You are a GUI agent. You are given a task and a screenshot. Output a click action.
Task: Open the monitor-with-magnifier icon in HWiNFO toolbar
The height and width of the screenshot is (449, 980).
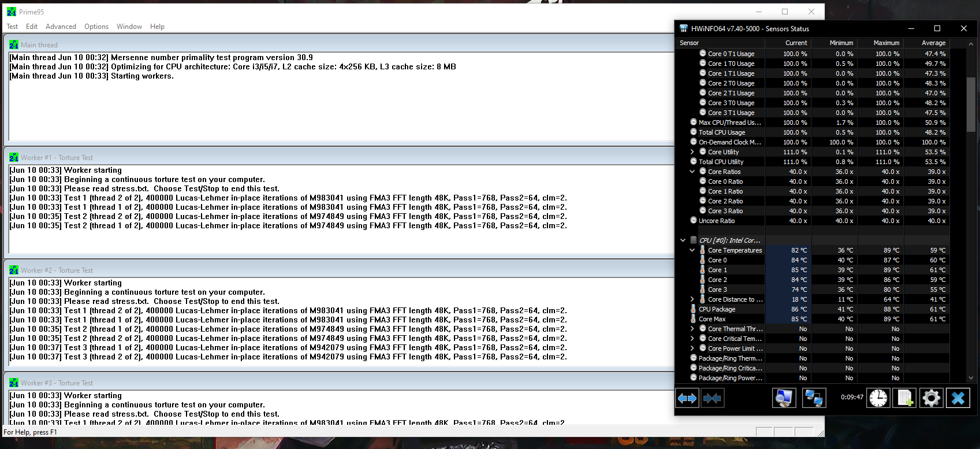tap(784, 398)
